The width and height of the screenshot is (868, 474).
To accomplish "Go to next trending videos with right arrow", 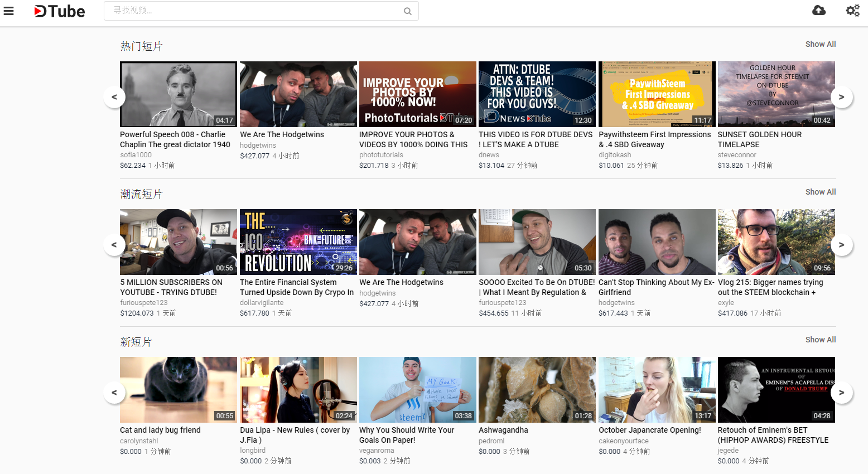I will point(842,245).
